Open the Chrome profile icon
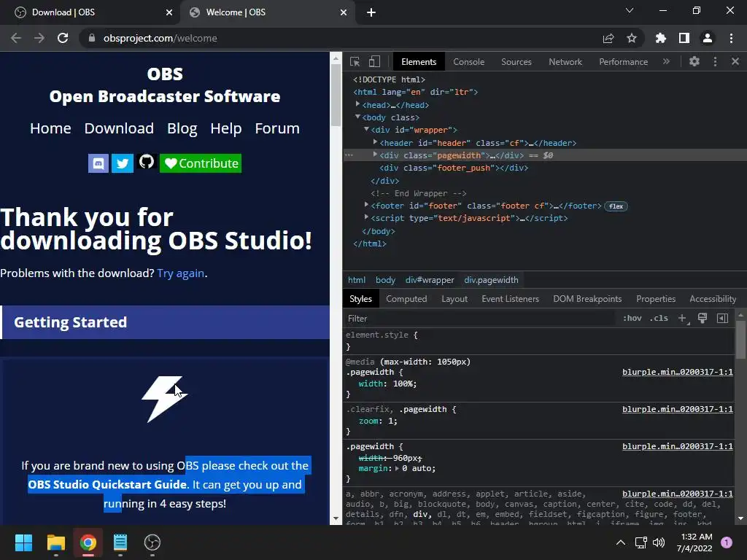Image resolution: width=747 pixels, height=560 pixels. [708, 38]
